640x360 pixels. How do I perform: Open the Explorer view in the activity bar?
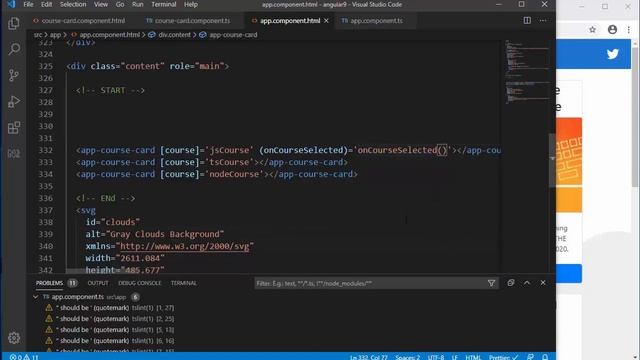(x=14, y=23)
